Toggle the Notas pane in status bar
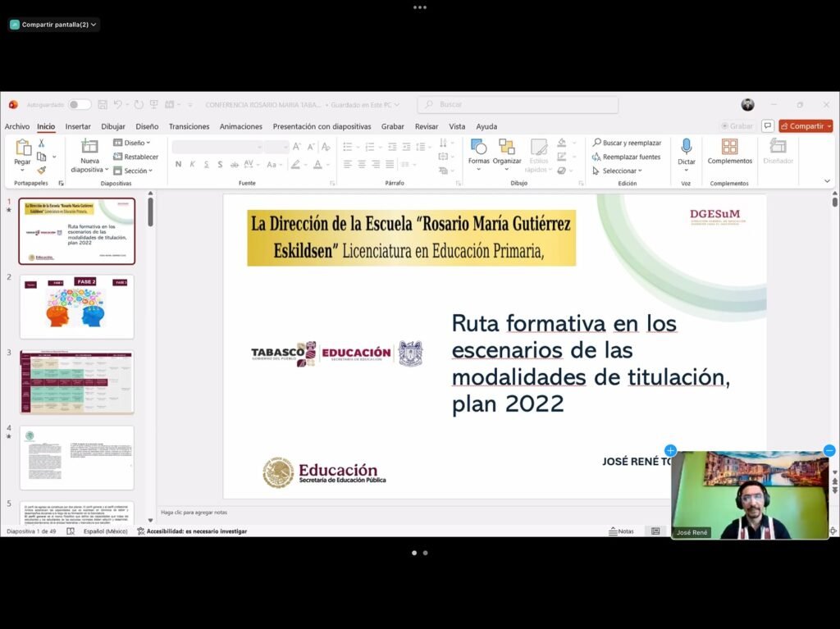This screenshot has width=840, height=629. click(x=621, y=531)
